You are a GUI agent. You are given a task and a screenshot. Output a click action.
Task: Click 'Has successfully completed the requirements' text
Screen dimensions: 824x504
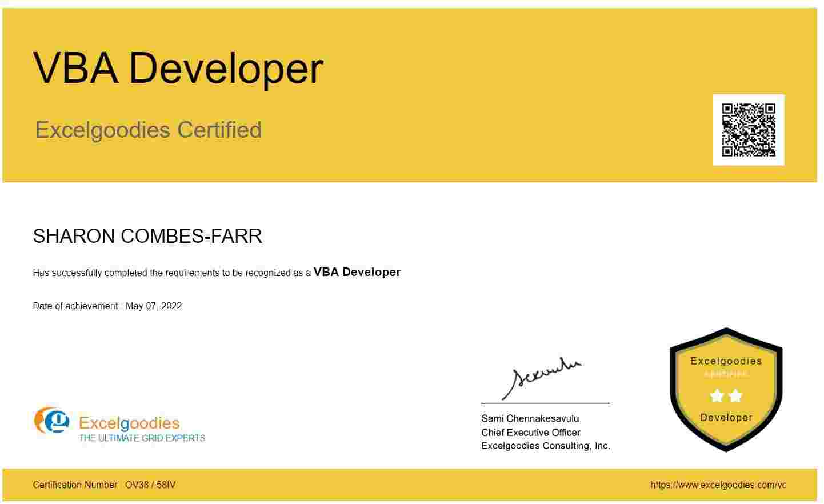126,273
